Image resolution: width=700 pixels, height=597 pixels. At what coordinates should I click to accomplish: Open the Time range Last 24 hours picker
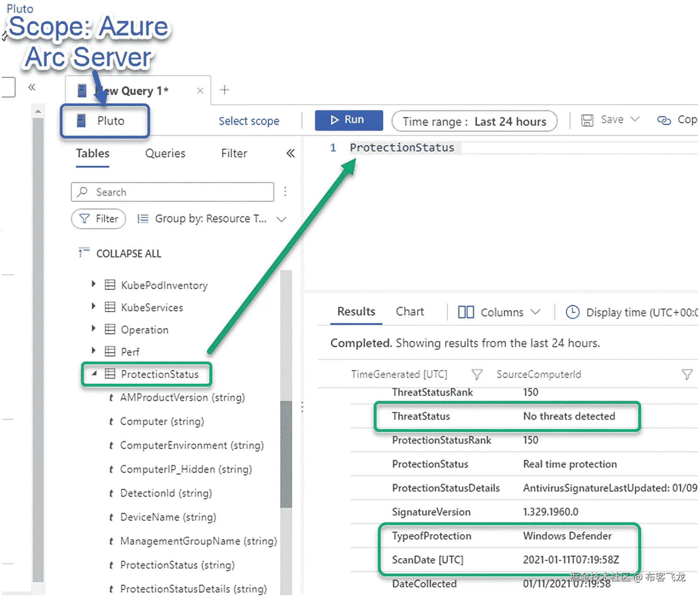coord(474,121)
